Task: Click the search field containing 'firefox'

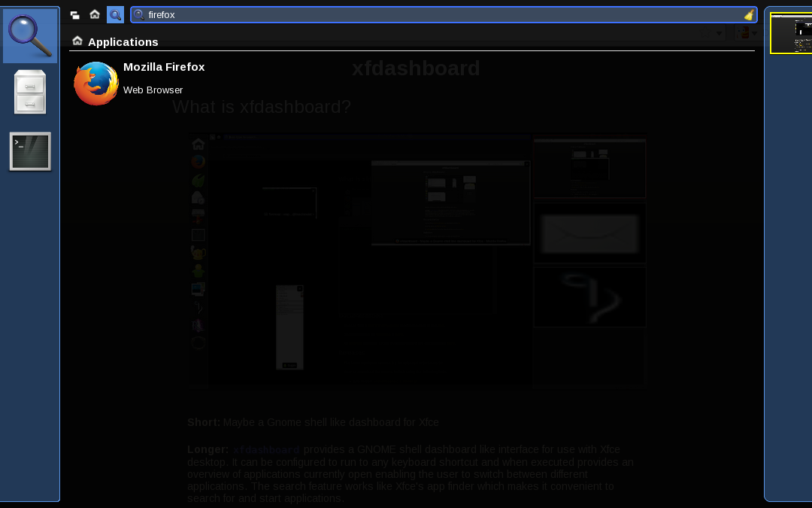Action: (x=436, y=14)
